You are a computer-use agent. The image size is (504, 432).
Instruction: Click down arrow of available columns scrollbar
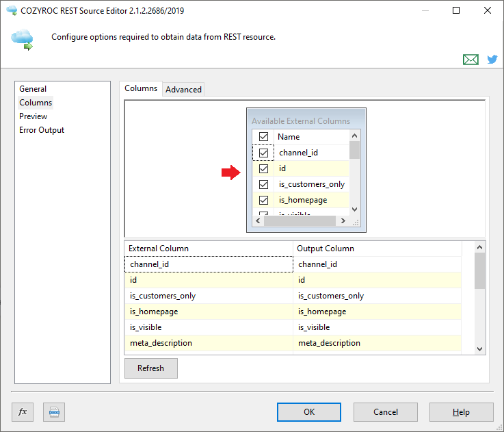click(354, 209)
